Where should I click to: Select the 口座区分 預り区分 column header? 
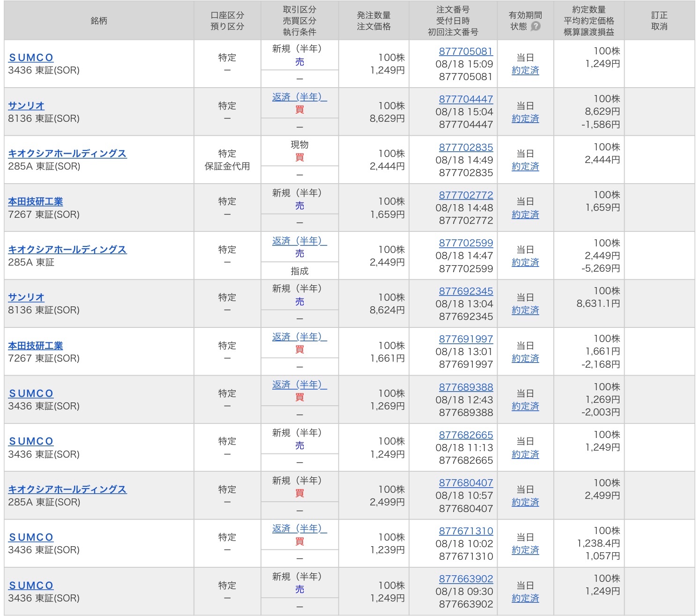pyautogui.click(x=227, y=21)
